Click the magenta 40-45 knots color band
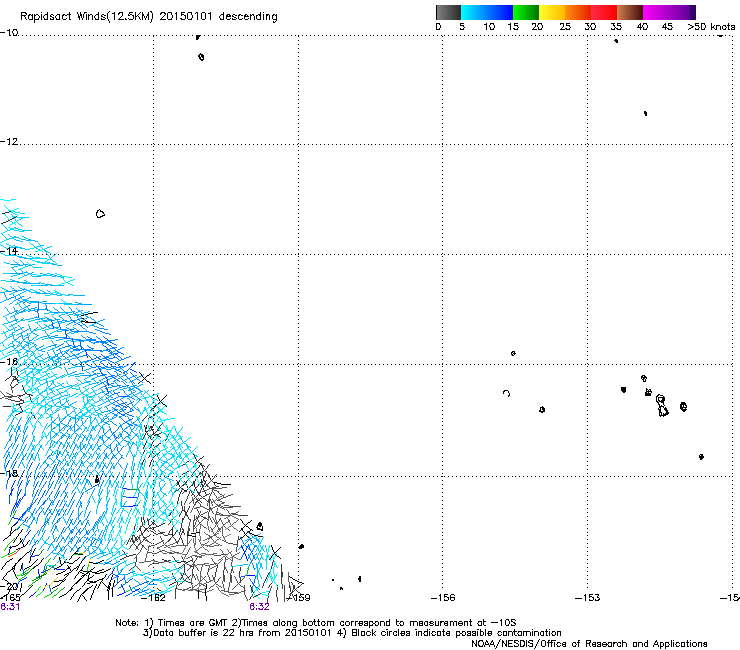Image resolution: width=740 pixels, height=650 pixels. pos(656,12)
